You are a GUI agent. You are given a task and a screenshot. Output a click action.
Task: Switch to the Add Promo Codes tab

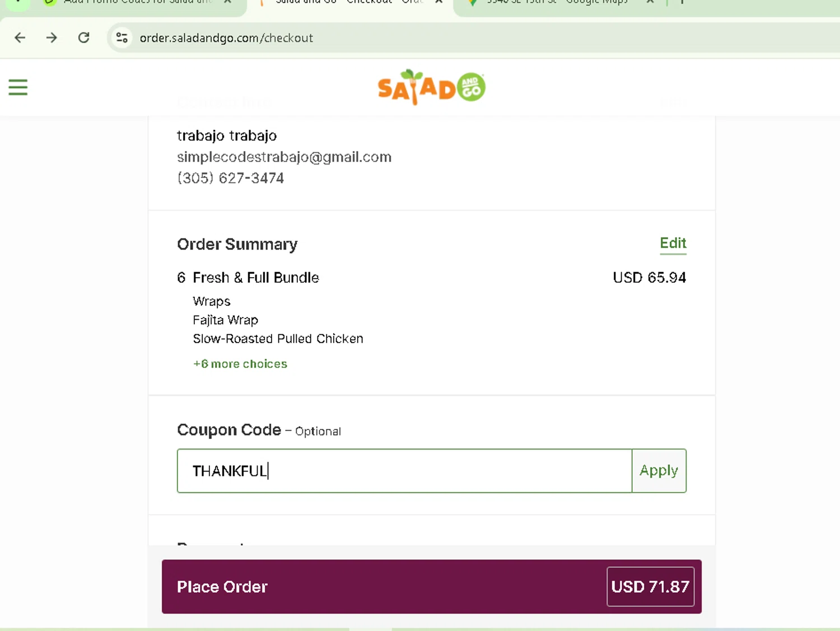click(x=134, y=3)
